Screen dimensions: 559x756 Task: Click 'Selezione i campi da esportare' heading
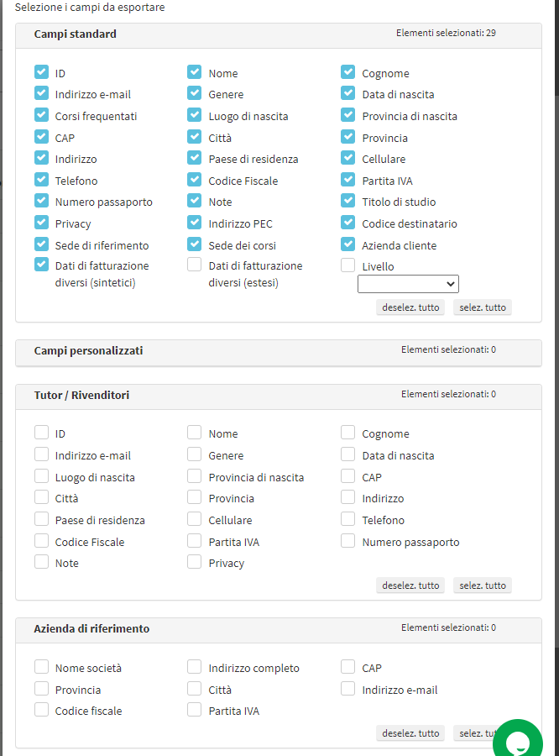(90, 8)
